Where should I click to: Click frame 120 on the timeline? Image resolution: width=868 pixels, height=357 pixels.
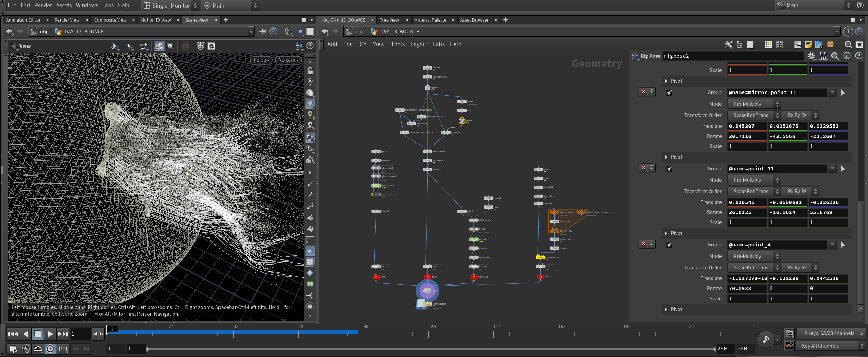coord(428,334)
